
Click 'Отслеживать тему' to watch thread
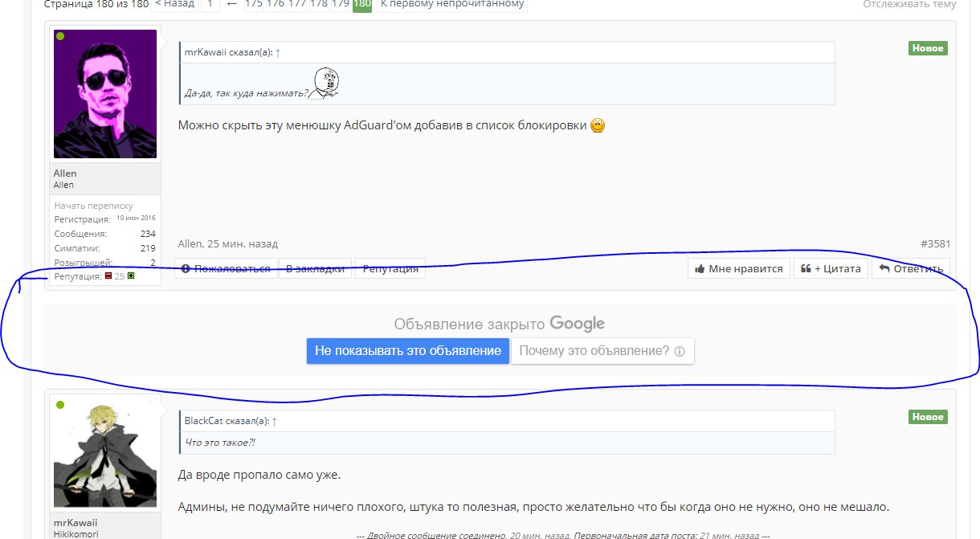click(x=909, y=4)
